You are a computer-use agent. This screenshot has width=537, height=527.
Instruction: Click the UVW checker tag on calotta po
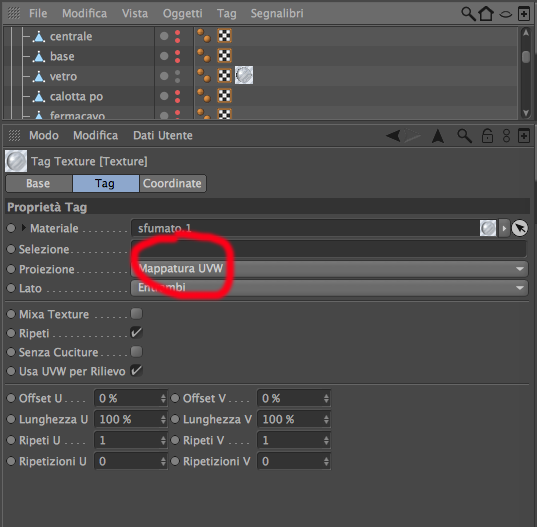pos(225,96)
